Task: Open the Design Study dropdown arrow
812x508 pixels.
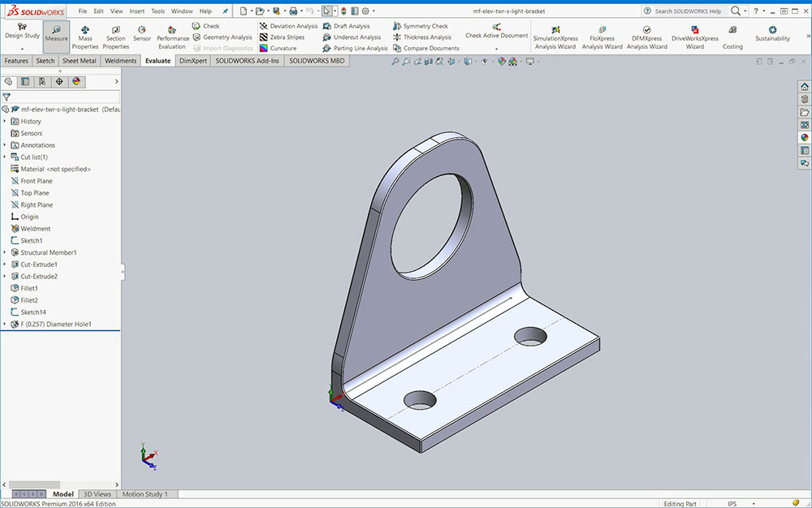Action: pos(22,49)
